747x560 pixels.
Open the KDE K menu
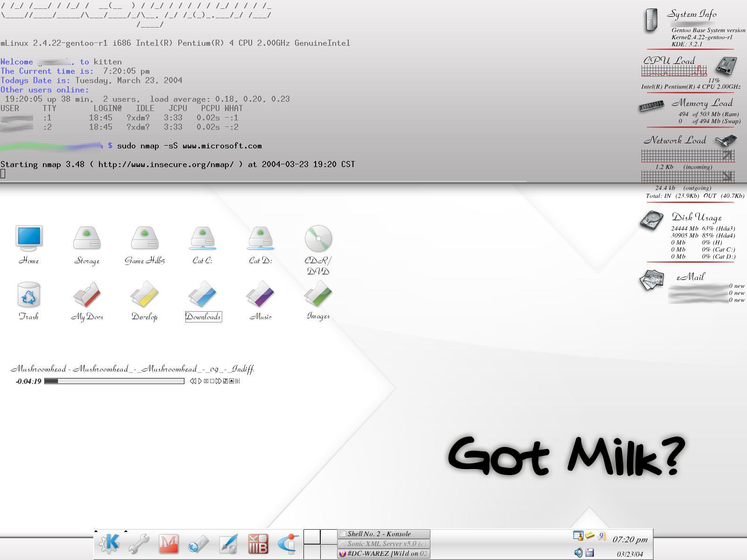(x=109, y=544)
